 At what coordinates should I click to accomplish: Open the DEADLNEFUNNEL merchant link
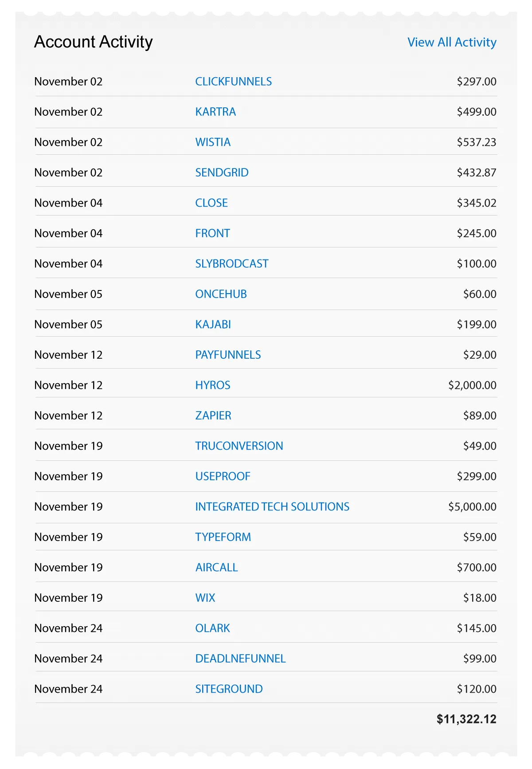(x=240, y=659)
